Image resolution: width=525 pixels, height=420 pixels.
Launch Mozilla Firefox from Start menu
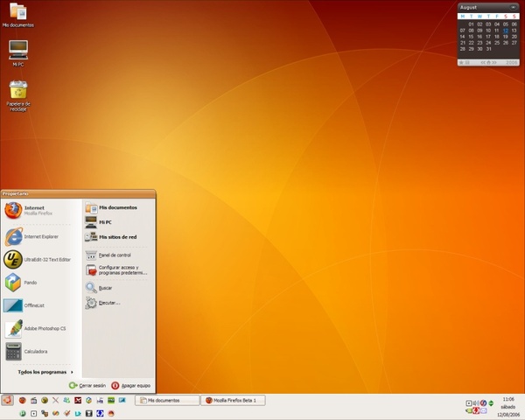(x=37, y=210)
